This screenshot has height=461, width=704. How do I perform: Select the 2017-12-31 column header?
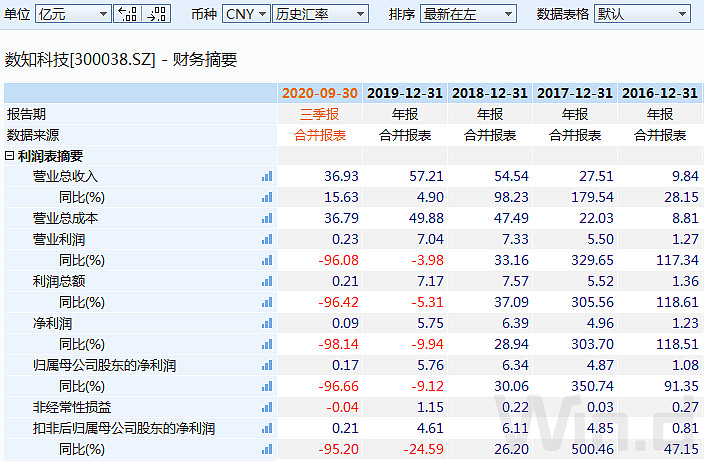pos(575,93)
